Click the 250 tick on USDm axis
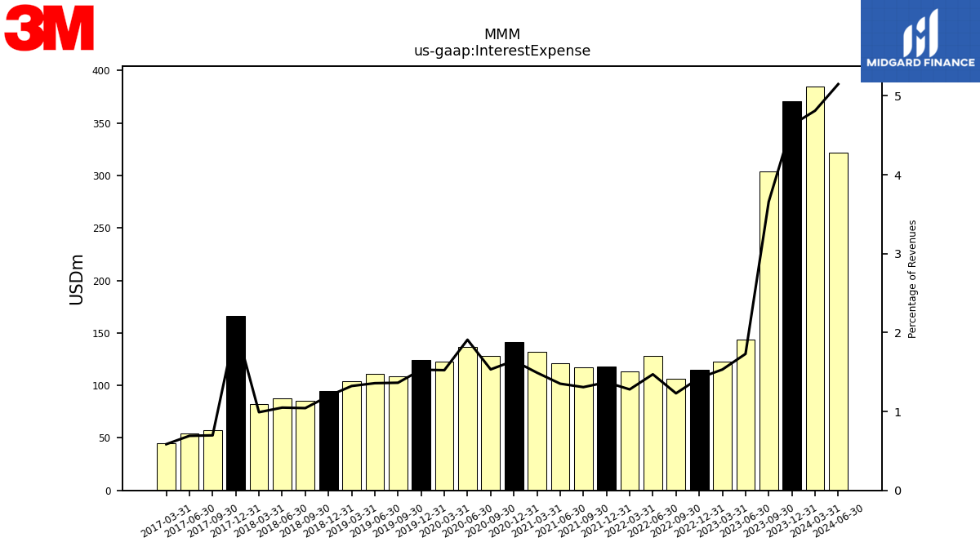The height and width of the screenshot is (551, 980). 100,229
